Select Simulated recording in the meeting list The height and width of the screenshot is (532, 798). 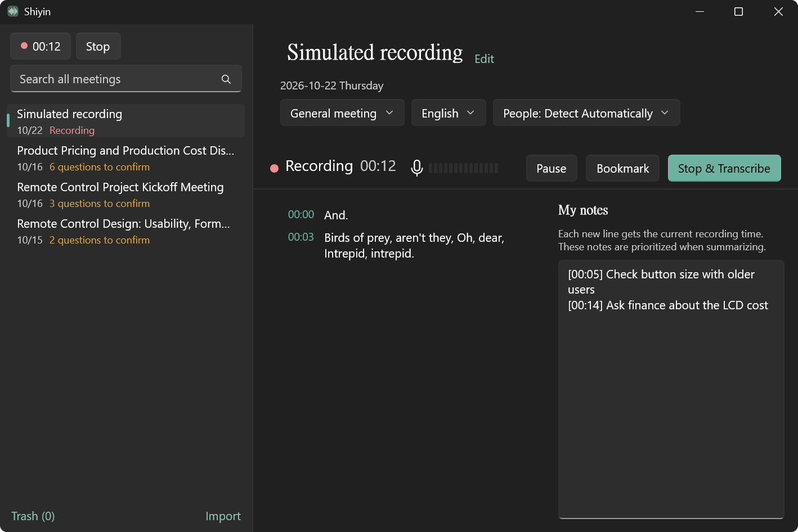click(x=125, y=121)
